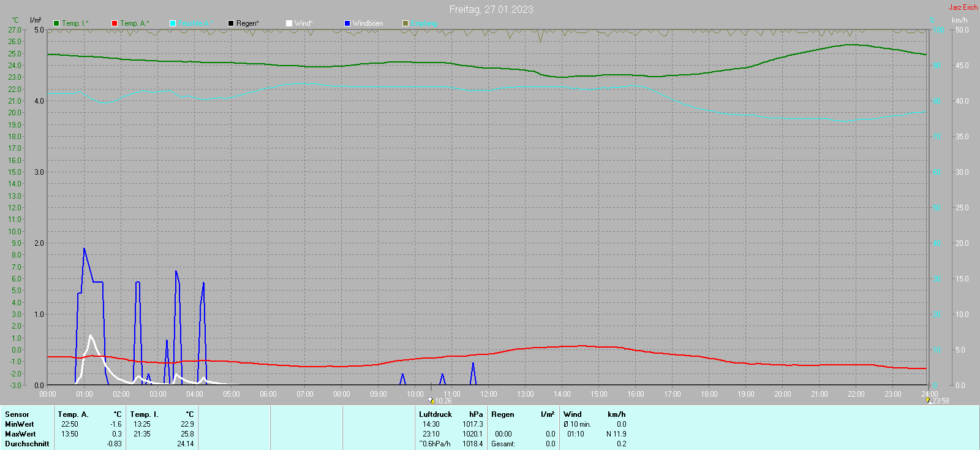980x450 pixels.
Task: Click the 'Sensor' header in the table
Action: tap(17, 414)
